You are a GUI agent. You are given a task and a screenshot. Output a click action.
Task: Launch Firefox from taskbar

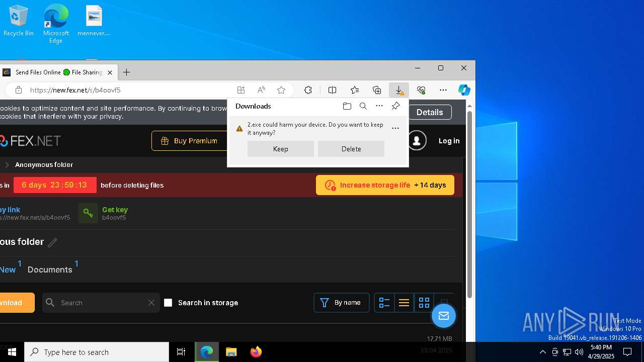click(x=256, y=352)
